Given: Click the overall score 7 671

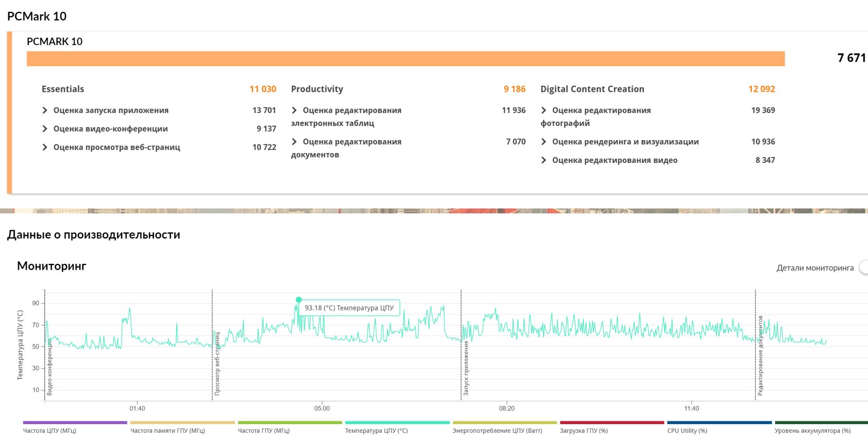Looking at the screenshot, I should pyautogui.click(x=852, y=58).
